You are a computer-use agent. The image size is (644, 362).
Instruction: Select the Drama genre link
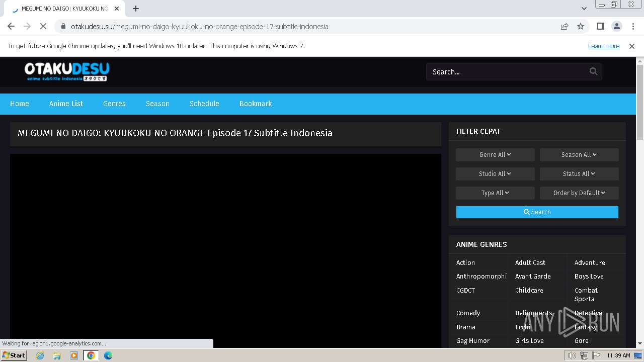(x=465, y=327)
